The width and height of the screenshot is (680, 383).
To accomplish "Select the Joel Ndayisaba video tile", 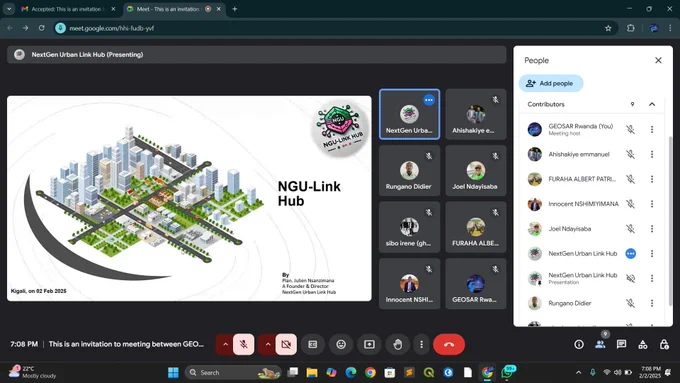I will pos(476,170).
